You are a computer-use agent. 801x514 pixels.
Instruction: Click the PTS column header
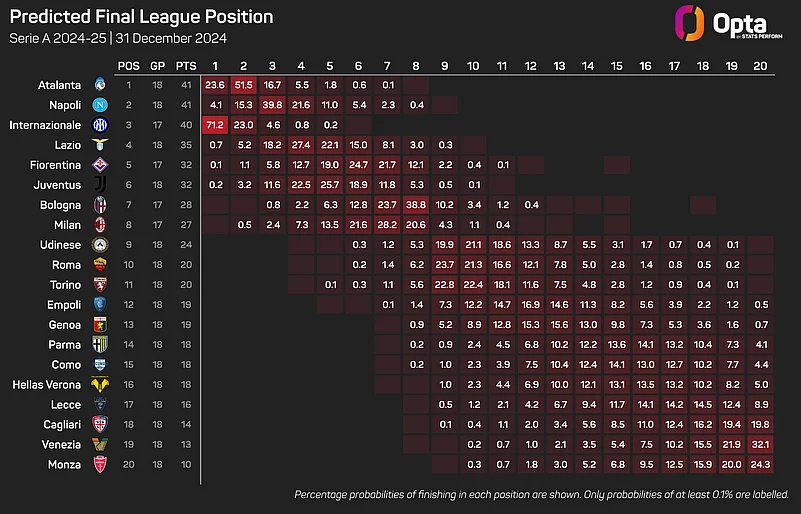pyautogui.click(x=186, y=66)
